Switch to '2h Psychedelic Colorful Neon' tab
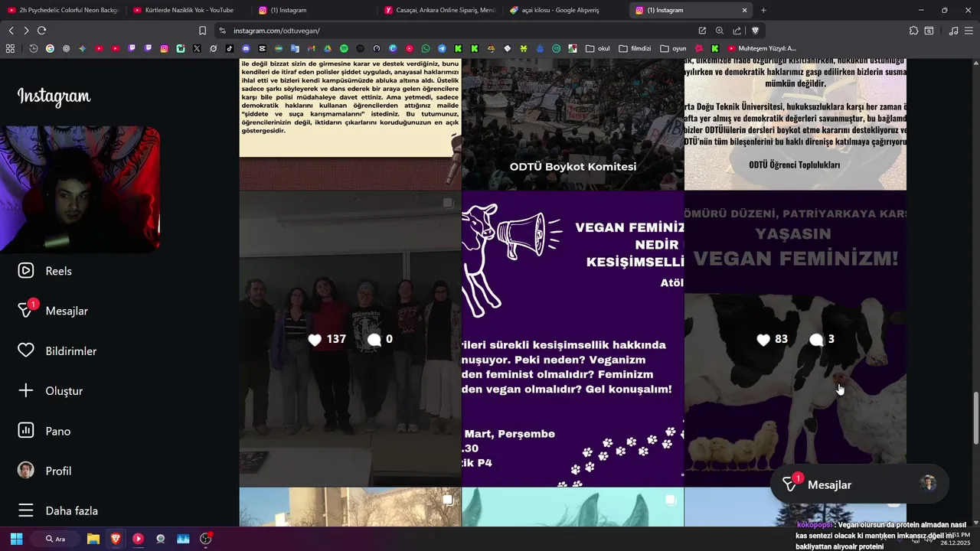The image size is (980, 551). pyautogui.click(x=63, y=10)
